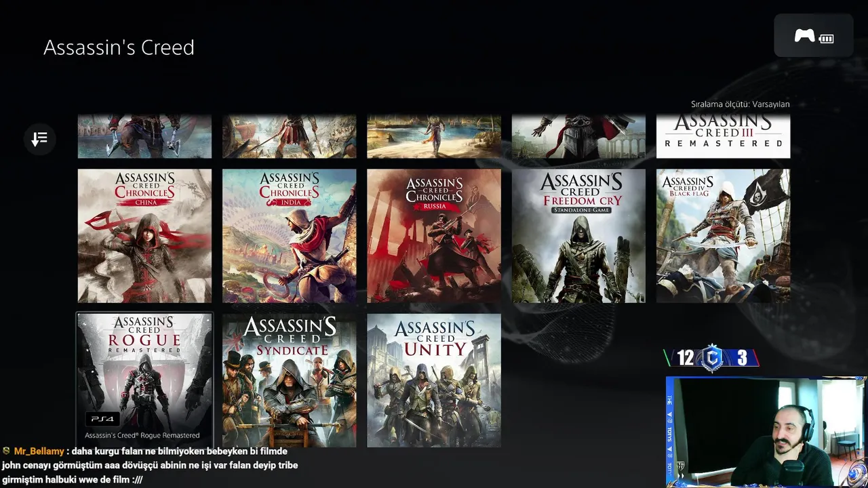Open the sort list icon button
The width and height of the screenshot is (868, 488).
(x=39, y=139)
